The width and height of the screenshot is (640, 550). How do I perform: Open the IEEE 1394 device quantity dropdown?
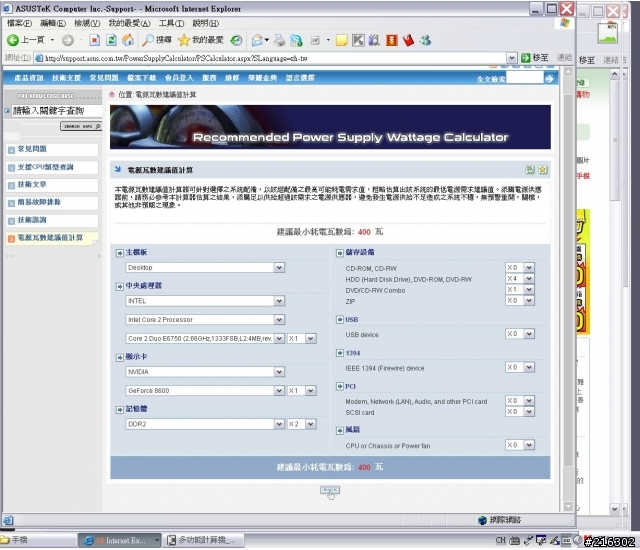point(520,368)
